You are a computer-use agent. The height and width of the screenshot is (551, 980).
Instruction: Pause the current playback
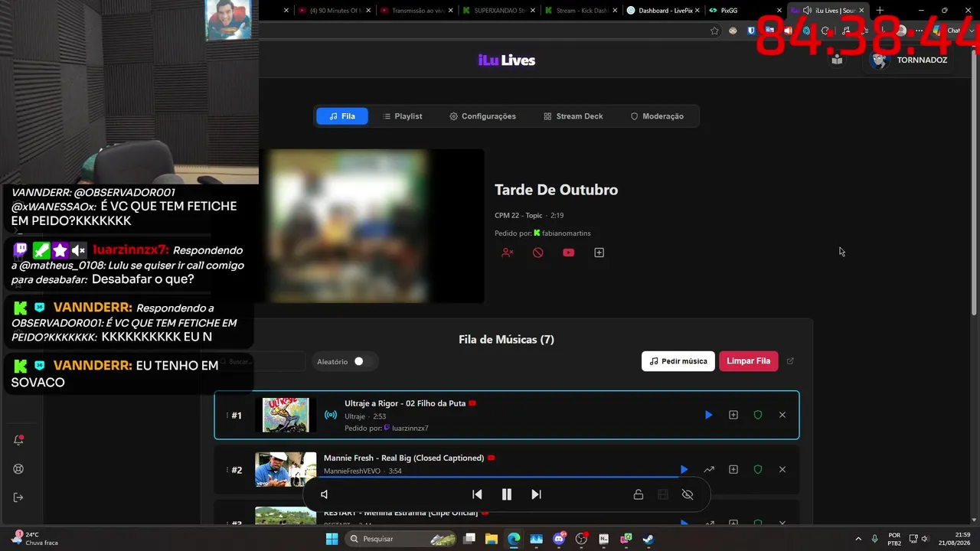coord(507,494)
